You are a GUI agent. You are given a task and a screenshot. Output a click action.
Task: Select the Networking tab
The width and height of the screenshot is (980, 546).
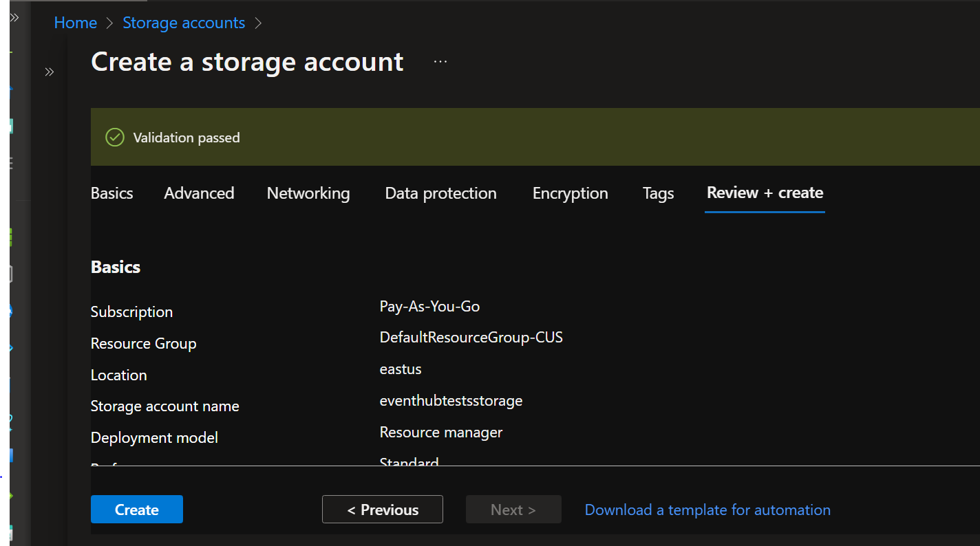[x=308, y=193]
